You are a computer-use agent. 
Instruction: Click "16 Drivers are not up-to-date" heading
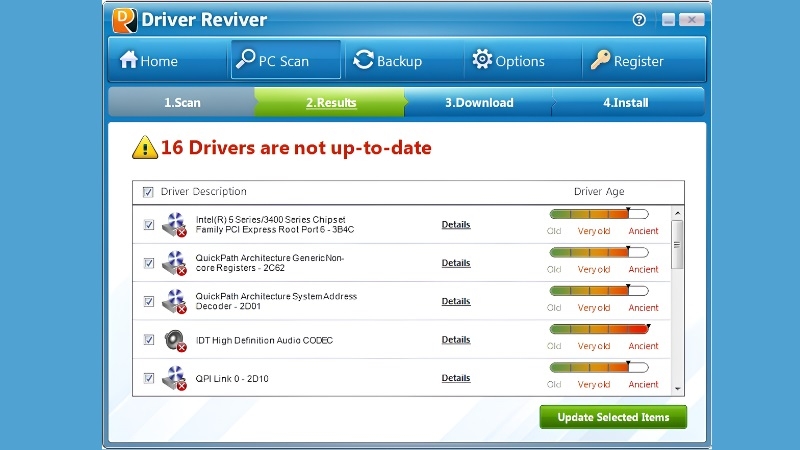click(296, 148)
